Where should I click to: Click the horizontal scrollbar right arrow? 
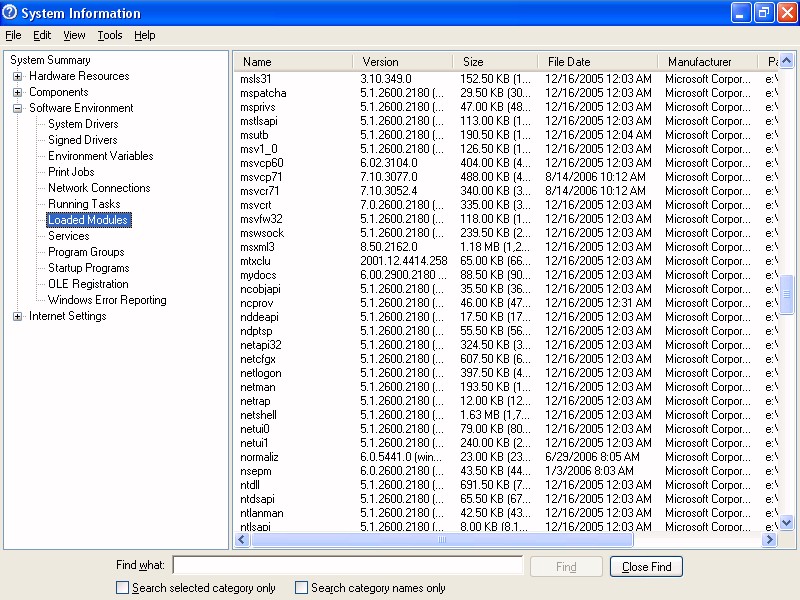(x=769, y=540)
